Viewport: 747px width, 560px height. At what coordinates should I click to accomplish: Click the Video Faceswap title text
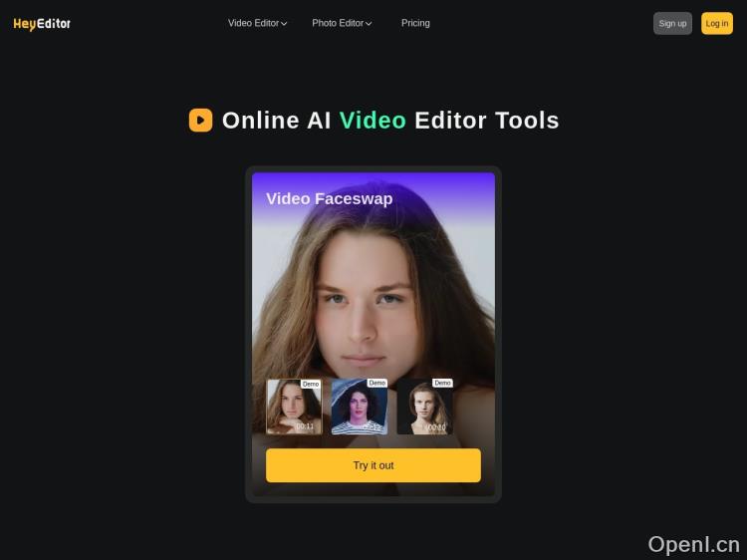point(330,198)
